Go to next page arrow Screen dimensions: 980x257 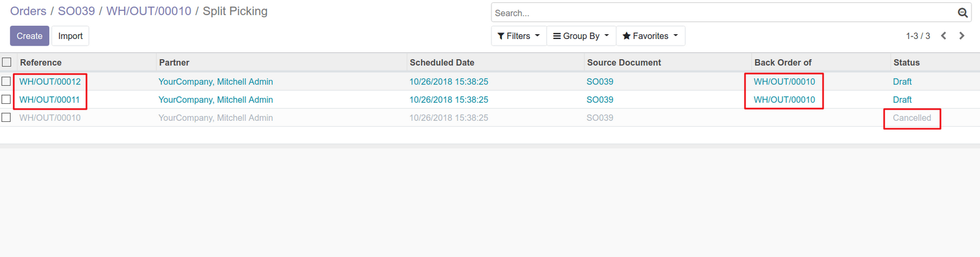coord(961,36)
